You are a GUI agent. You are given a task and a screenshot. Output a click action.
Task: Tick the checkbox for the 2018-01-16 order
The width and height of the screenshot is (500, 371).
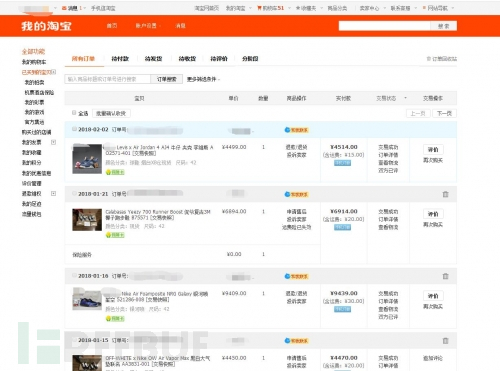pyautogui.click(x=74, y=275)
